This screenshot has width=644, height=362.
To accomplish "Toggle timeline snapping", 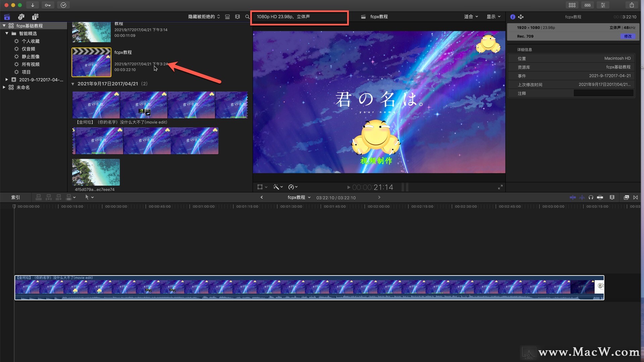I will coord(600,197).
